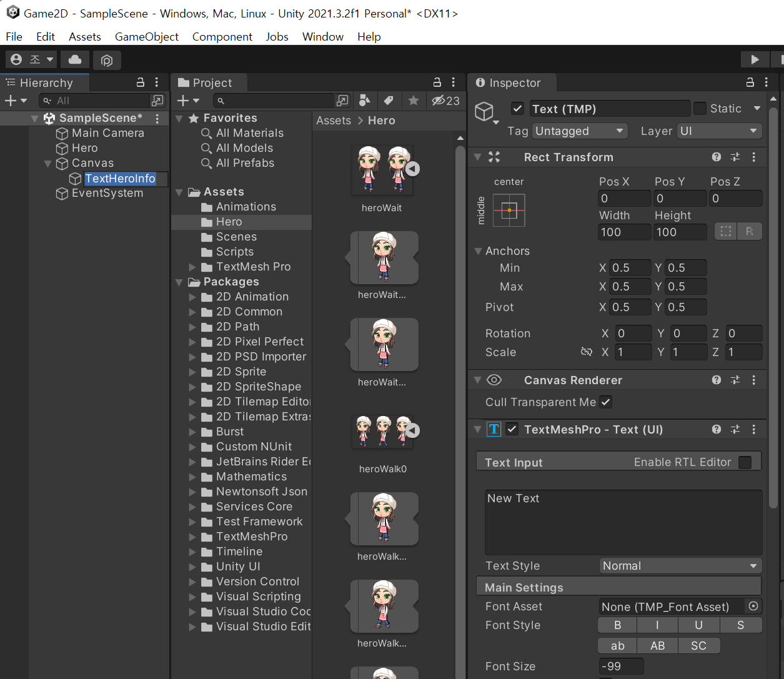Click Assets in breadcrumb path
Screen dimensions: 784x679
pyautogui.click(x=334, y=121)
